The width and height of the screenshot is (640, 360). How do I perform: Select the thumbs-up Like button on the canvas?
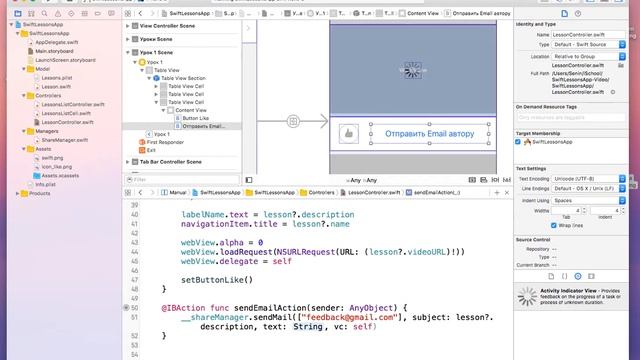[x=349, y=133]
